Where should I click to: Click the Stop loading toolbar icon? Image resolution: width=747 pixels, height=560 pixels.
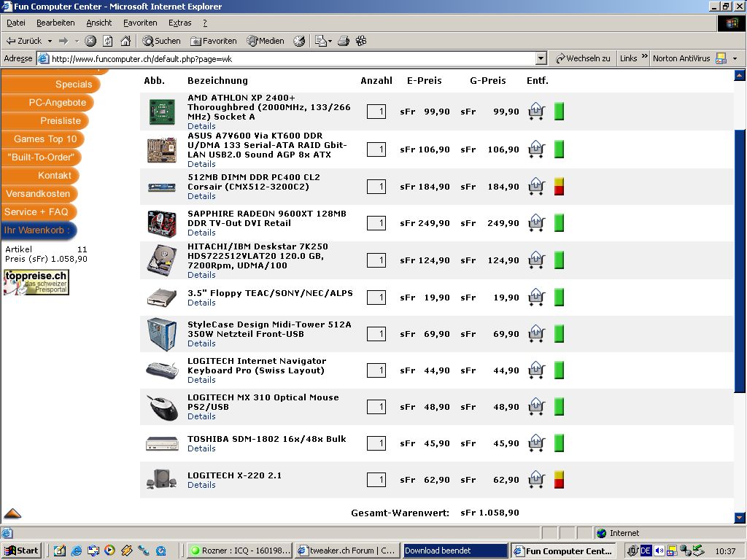90,41
